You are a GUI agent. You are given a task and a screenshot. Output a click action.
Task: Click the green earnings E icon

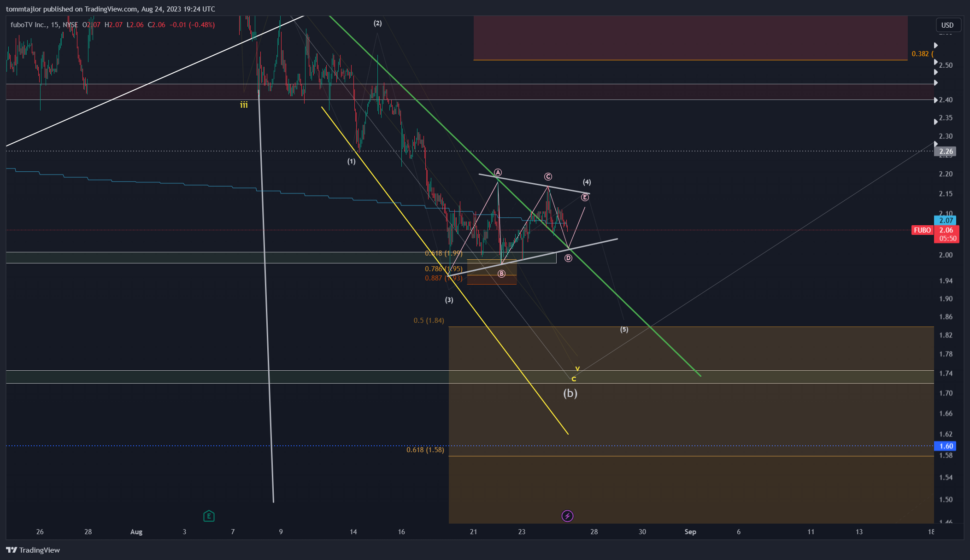[209, 516]
